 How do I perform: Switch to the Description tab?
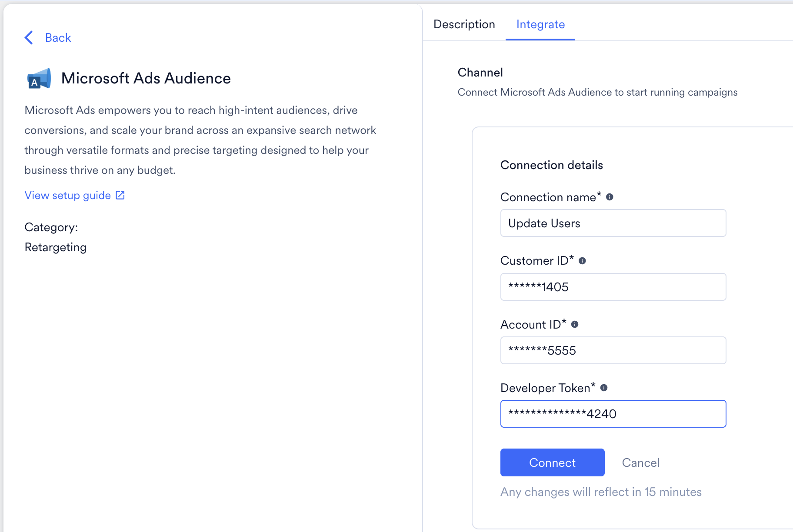pyautogui.click(x=464, y=24)
